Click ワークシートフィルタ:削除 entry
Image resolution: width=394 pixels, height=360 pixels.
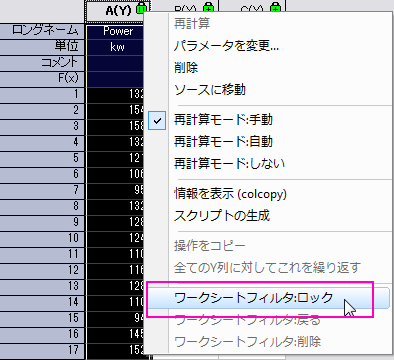(247, 342)
